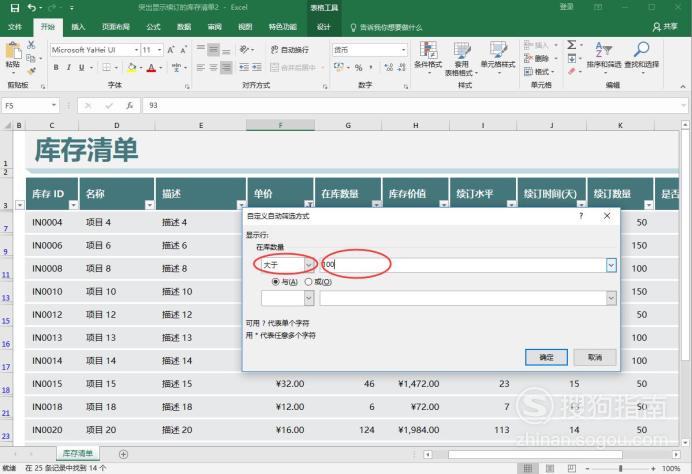Screen dimensions: 692x474
Task: Open the filter dropdown on 名称 column
Action: tap(150, 205)
